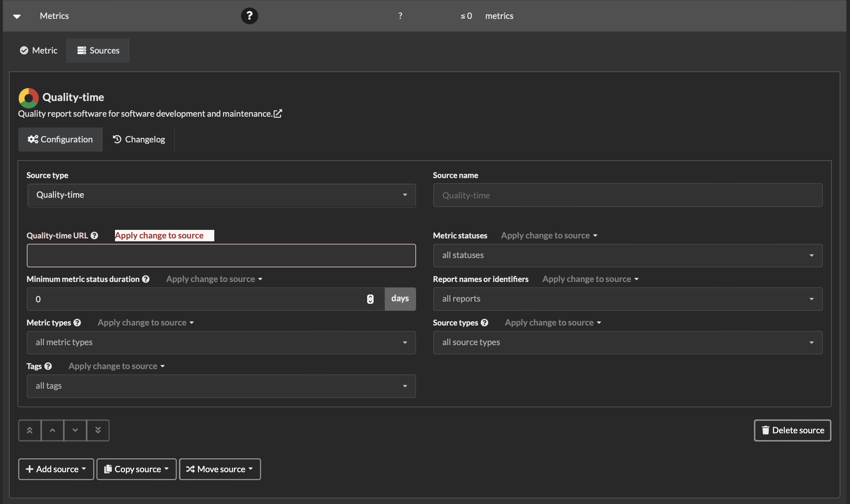Image resolution: width=850 pixels, height=504 pixels.
Task: Open the Source type dropdown
Action: coord(221,195)
